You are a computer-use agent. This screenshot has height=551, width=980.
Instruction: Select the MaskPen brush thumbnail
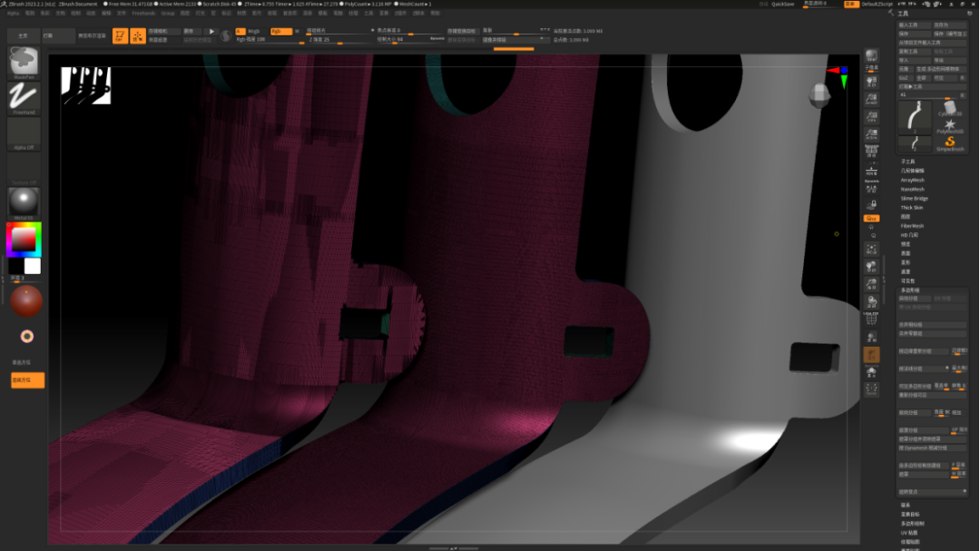(x=24, y=62)
